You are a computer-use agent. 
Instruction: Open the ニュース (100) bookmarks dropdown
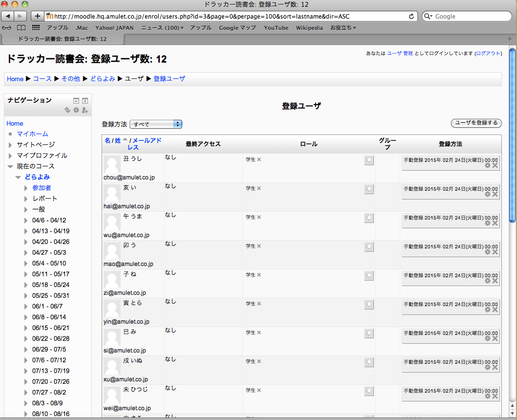[162, 28]
